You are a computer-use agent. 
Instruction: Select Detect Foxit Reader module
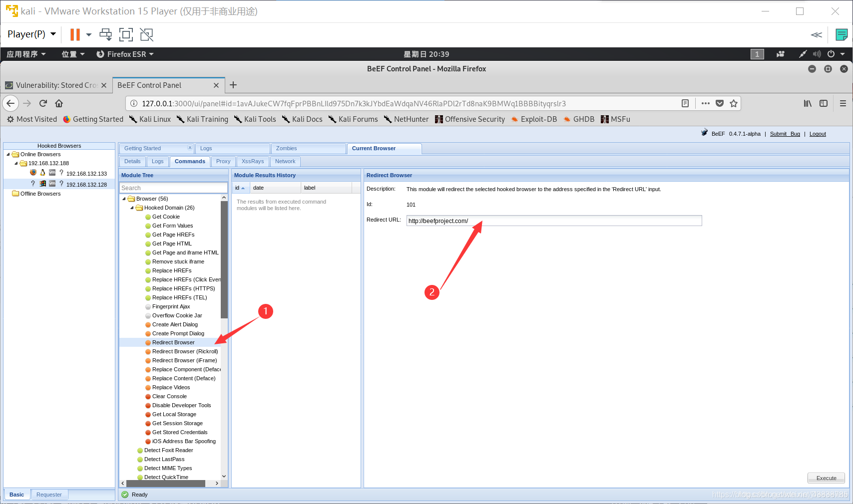[168, 450]
